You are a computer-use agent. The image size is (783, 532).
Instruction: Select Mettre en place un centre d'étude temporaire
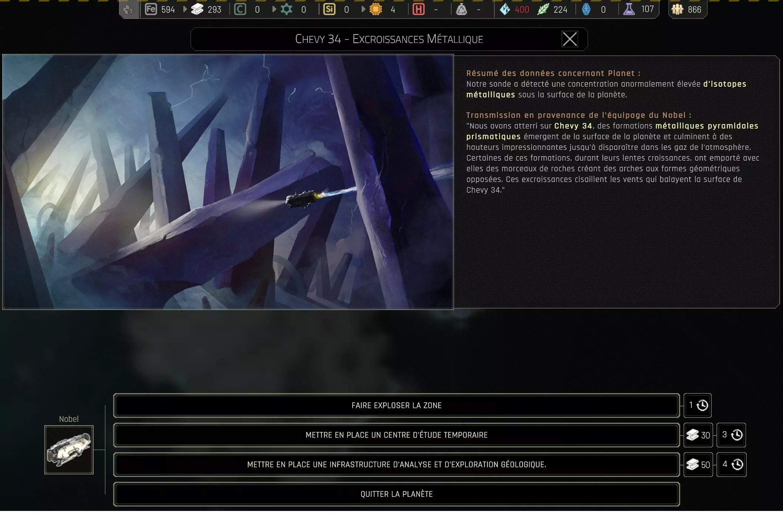(x=396, y=435)
